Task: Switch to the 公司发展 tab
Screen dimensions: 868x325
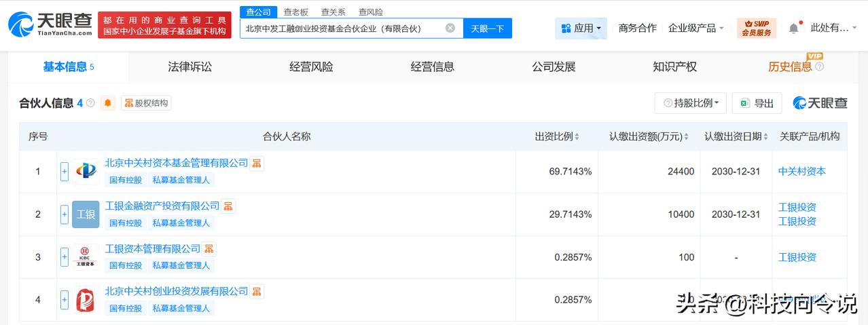Action: [x=554, y=66]
